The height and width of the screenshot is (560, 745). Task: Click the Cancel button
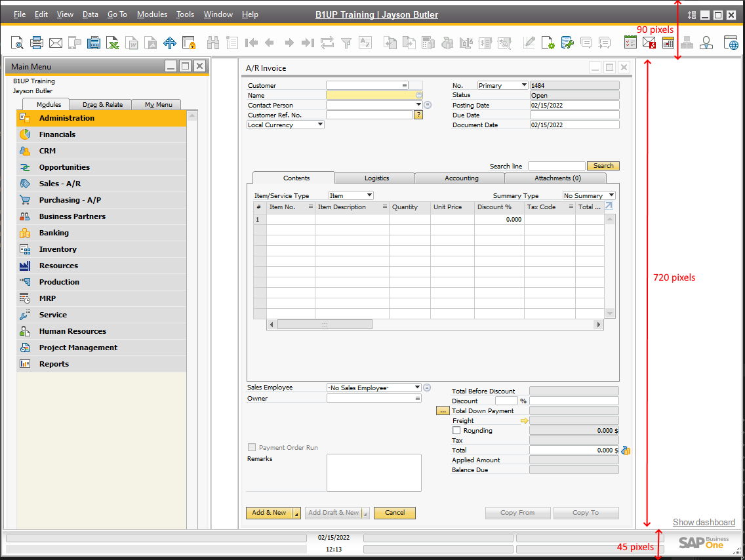coord(395,513)
